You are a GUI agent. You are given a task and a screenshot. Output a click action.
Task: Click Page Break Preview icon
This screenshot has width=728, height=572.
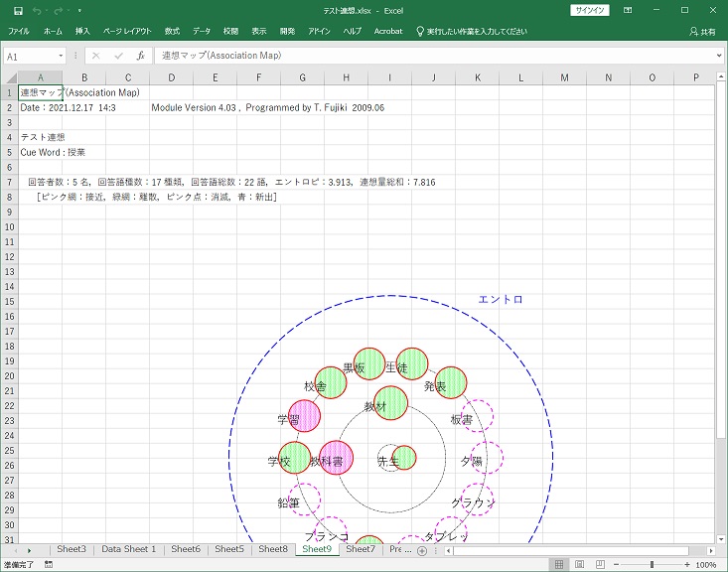(x=602, y=564)
